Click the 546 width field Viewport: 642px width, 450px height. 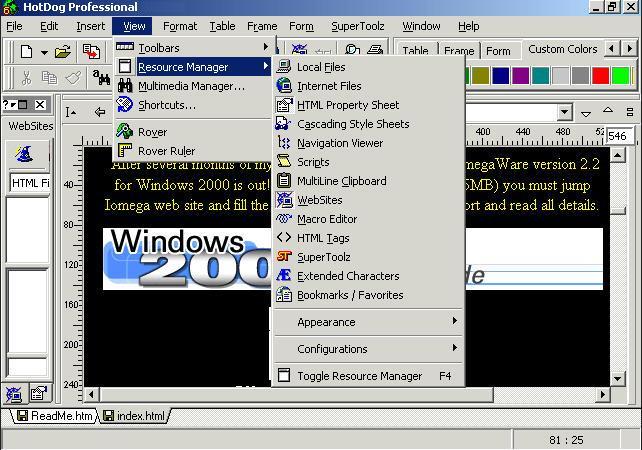[x=619, y=136]
